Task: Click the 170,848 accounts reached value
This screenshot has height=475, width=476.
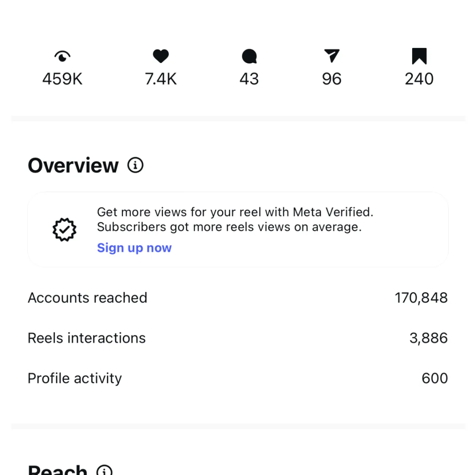Action: coord(421,298)
